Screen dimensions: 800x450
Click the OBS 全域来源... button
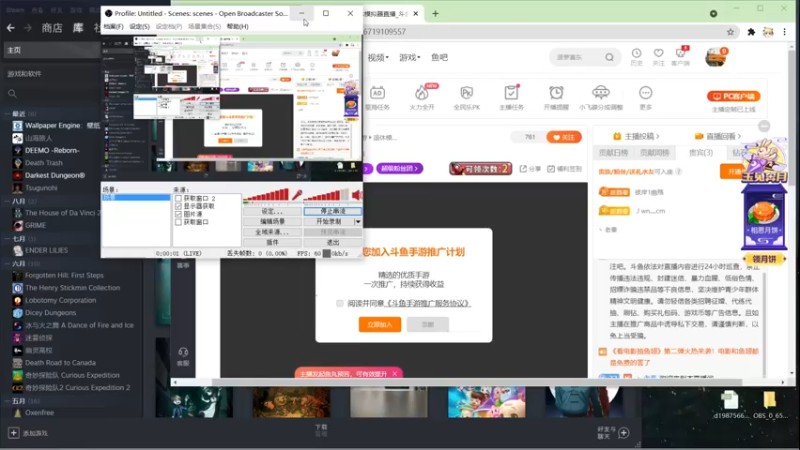point(272,232)
